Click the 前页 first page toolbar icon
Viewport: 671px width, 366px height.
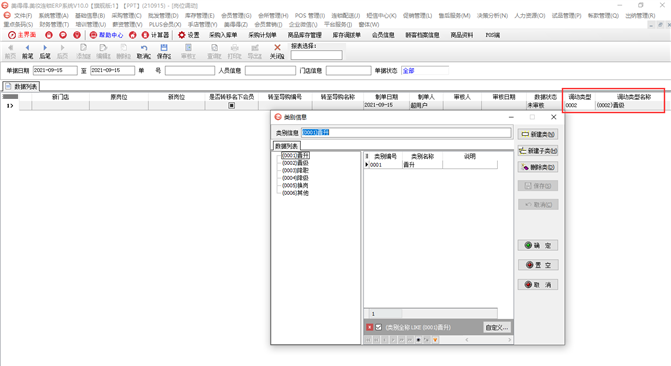(10, 51)
